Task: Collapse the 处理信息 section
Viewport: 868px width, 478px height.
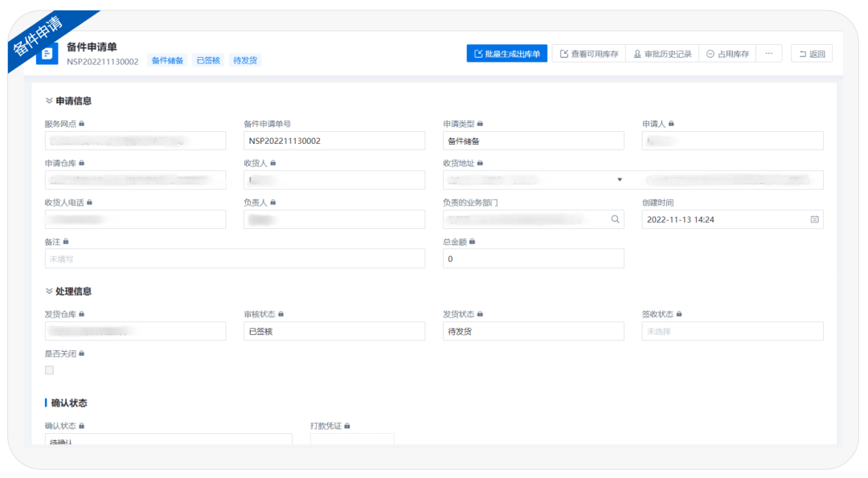Action: (x=49, y=292)
